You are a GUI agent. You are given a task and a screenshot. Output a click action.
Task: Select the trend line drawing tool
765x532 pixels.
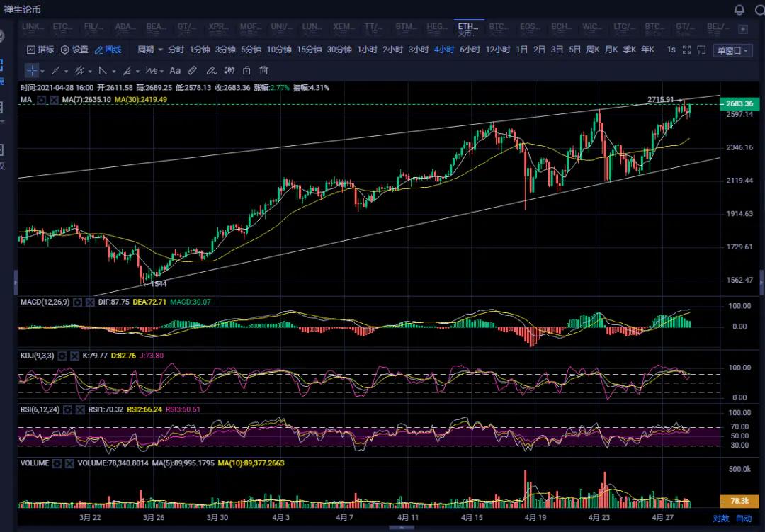tap(56, 70)
